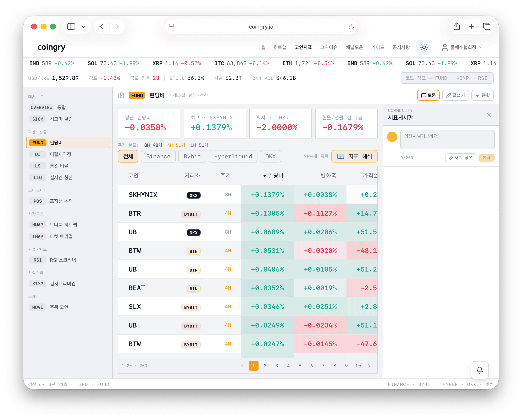Sort table by 주기 column
This screenshot has width=522, height=420.
point(225,176)
